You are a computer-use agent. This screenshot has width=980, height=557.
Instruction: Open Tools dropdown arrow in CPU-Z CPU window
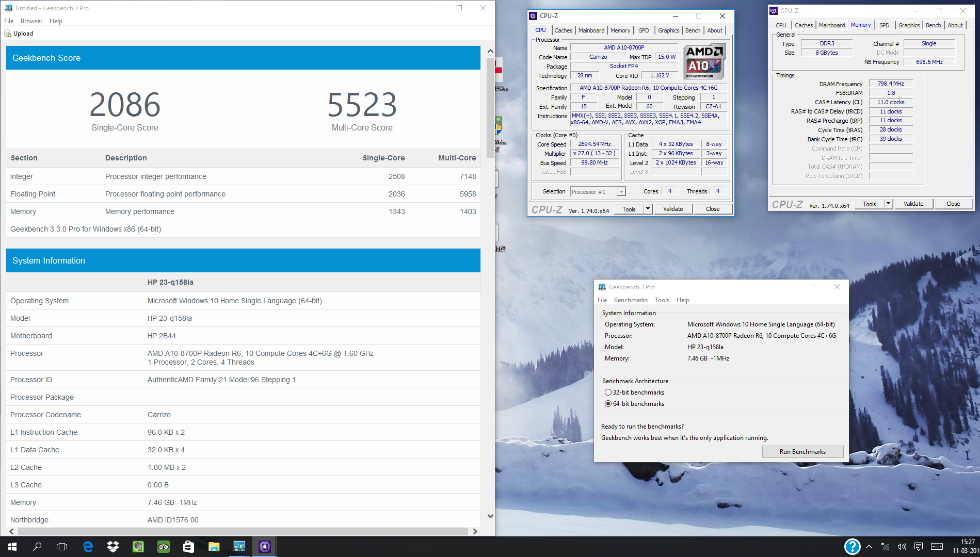[x=648, y=209]
